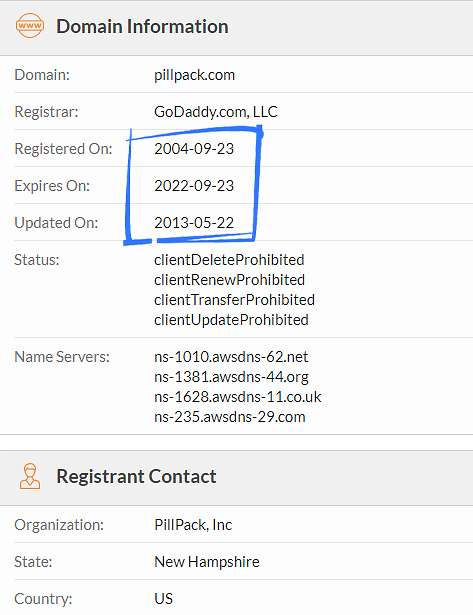Click the Country: field label
Screen dimensions: 473x615
(x=43, y=599)
